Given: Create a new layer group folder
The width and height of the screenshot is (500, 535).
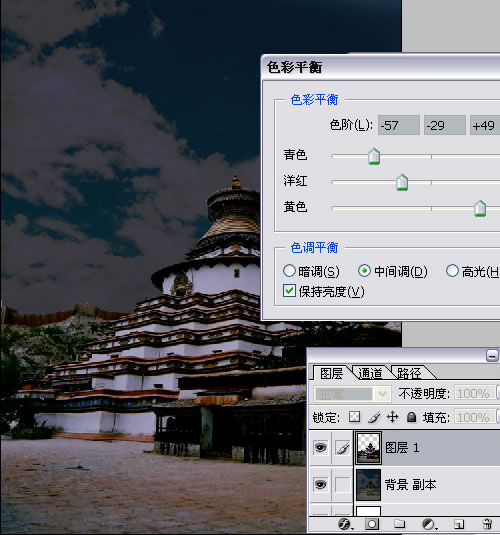Looking at the screenshot, I should (x=400, y=524).
